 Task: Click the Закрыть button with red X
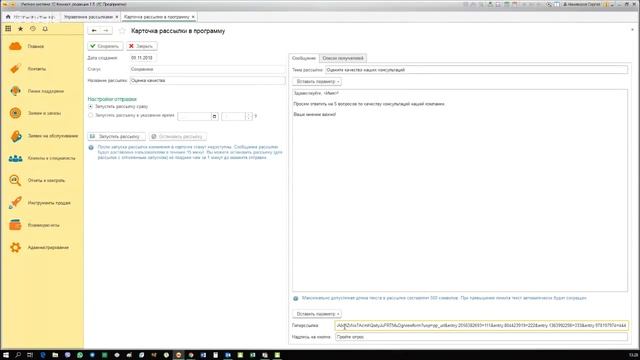[x=142, y=46]
